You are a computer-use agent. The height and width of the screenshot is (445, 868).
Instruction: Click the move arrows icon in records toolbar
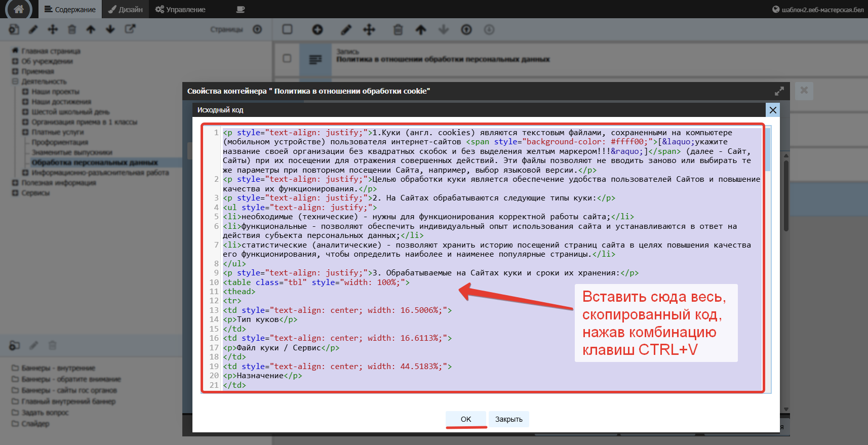pyautogui.click(x=369, y=30)
